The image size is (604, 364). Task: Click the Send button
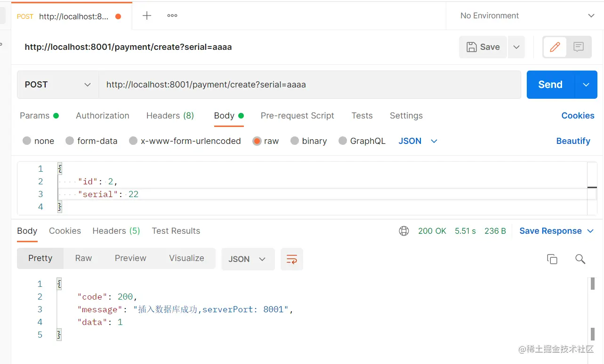[550, 85]
